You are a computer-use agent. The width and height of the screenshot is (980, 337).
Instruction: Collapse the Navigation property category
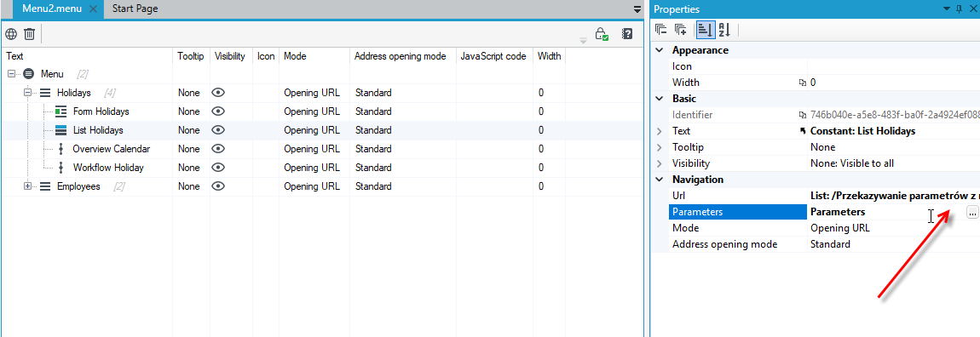click(659, 180)
